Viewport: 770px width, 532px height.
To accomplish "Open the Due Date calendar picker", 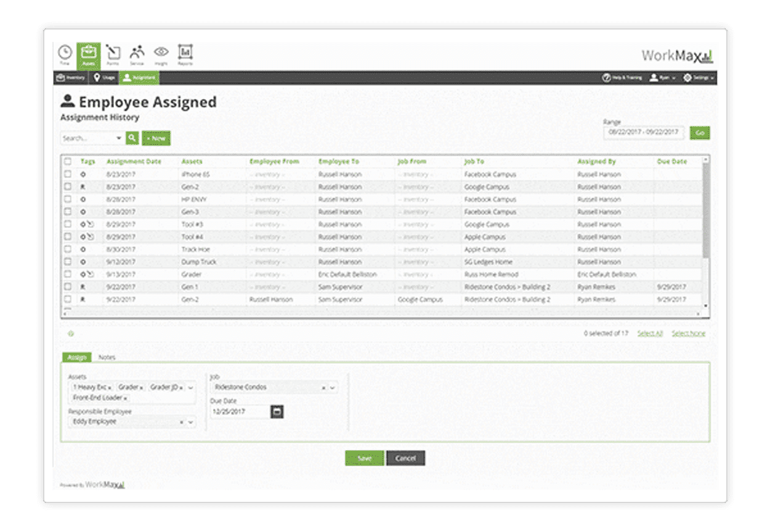I will pyautogui.click(x=277, y=412).
